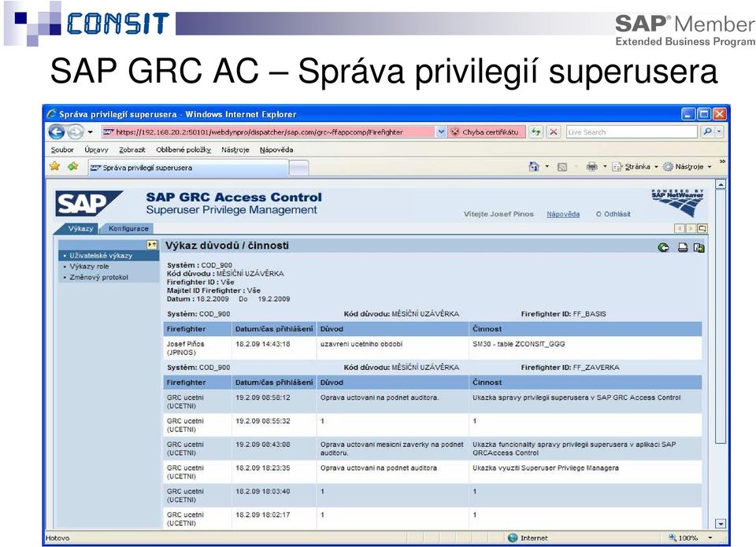Viewport: 756px width, 547px height.
Task: Click the Favorites Center star icon
Action: click(55, 167)
